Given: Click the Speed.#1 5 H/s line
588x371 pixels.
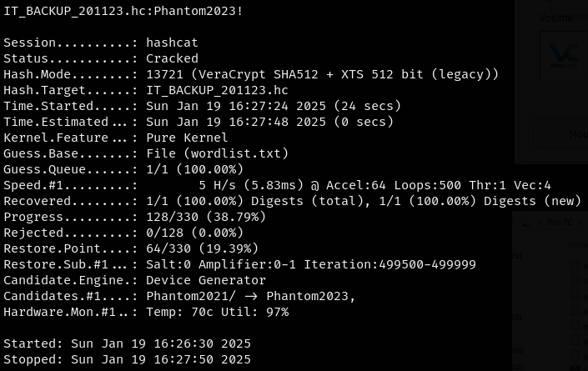Looking at the screenshot, I should pos(277,185).
